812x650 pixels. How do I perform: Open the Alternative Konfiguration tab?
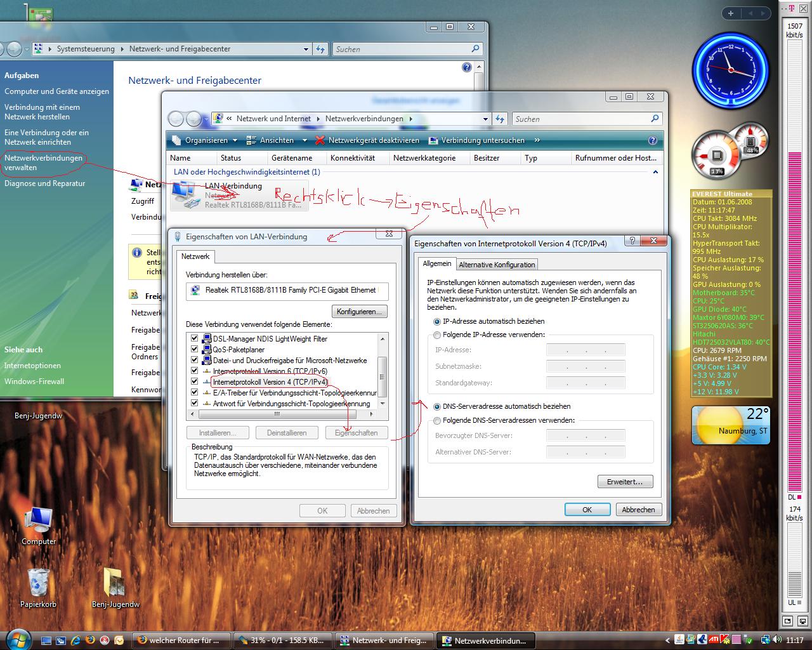(497, 265)
